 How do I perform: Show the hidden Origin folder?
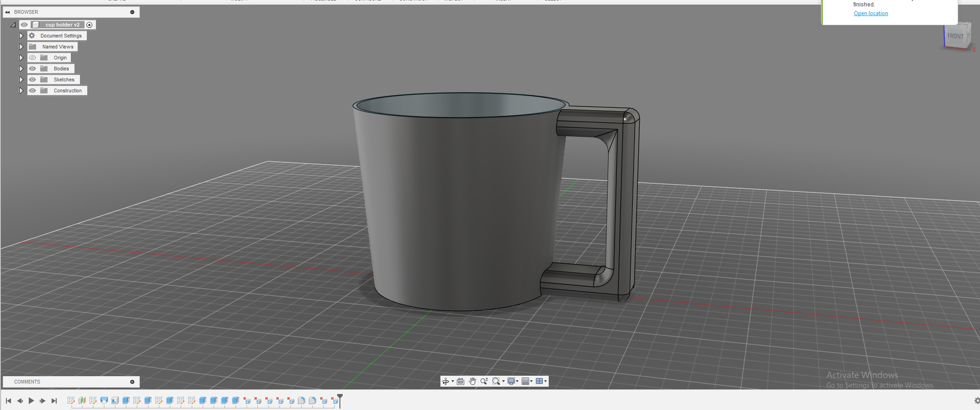[32, 58]
